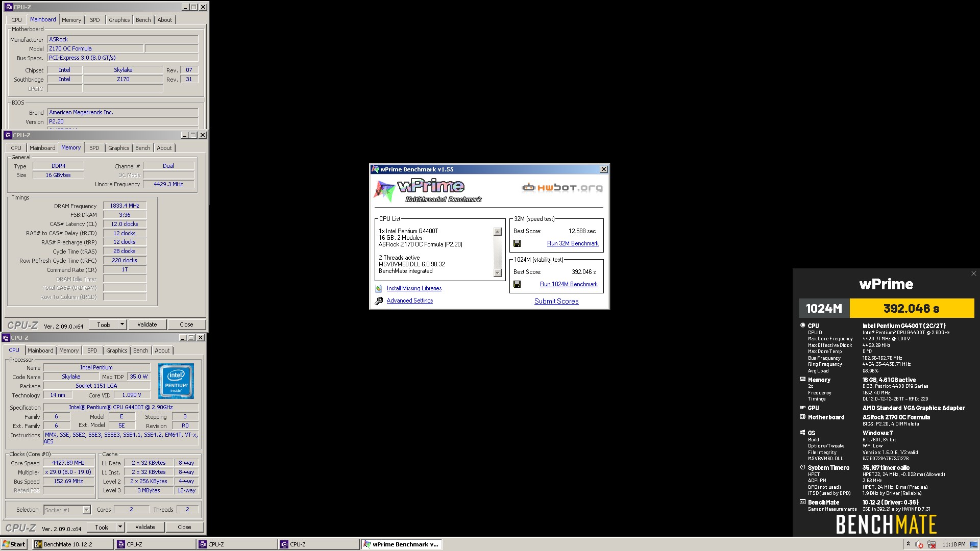Screen dimensions: 980x551
Task: Click Tools button in Memory CPU-Z window
Action: [x=104, y=324]
